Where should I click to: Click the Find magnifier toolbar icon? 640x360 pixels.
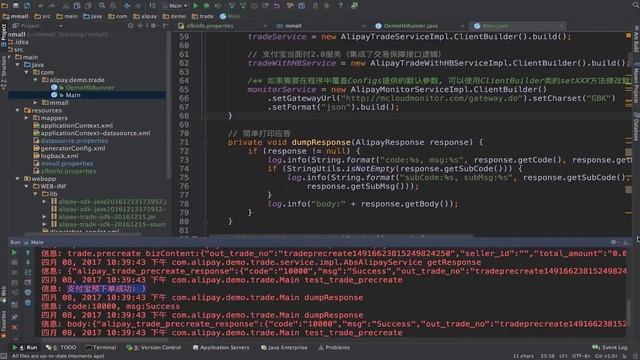click(102, 6)
